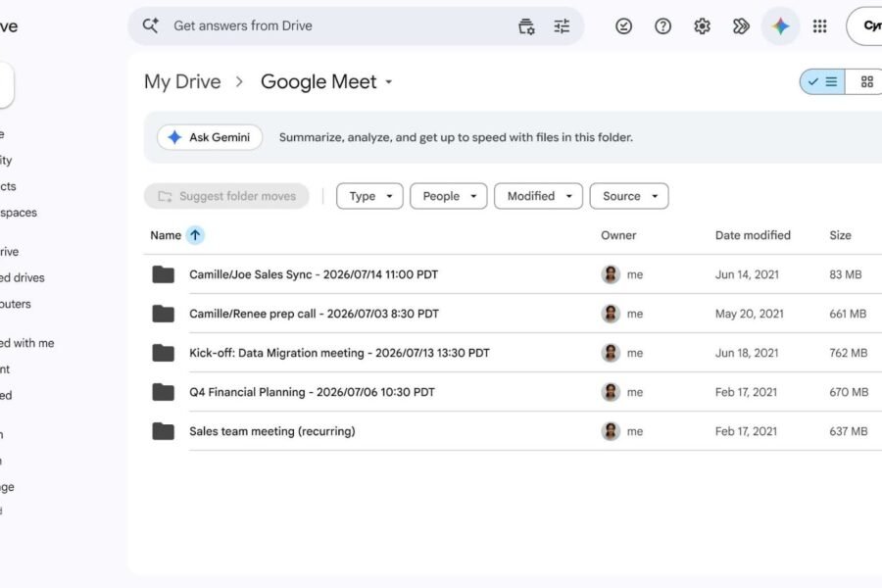The image size is (882, 588).
Task: Select folder icon of Camille/Renee prep call
Action: pyautogui.click(x=163, y=314)
